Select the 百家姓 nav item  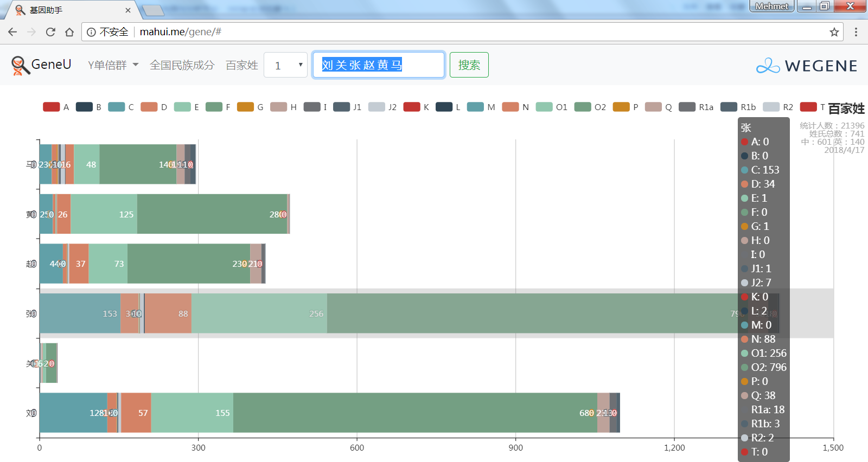[241, 65]
